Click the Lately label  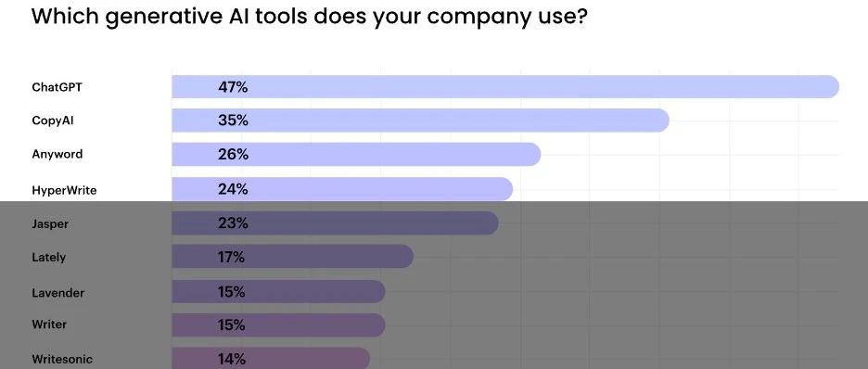[49, 258]
